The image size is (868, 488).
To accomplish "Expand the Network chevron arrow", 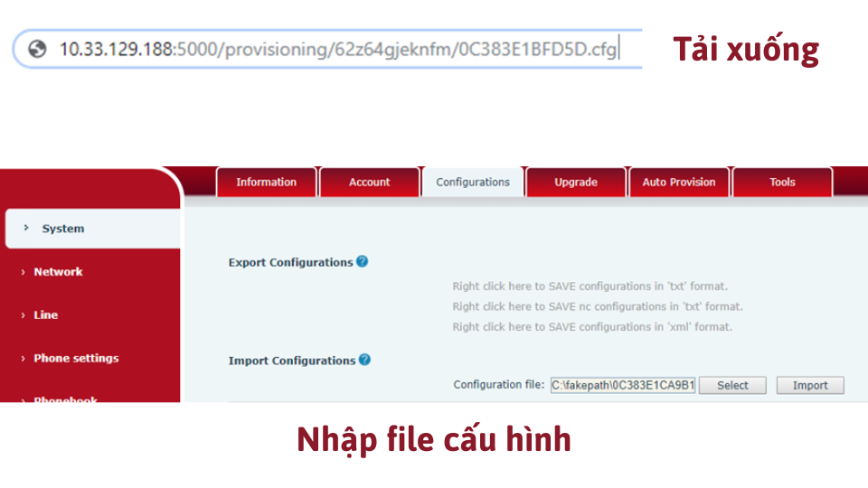I will [x=23, y=272].
